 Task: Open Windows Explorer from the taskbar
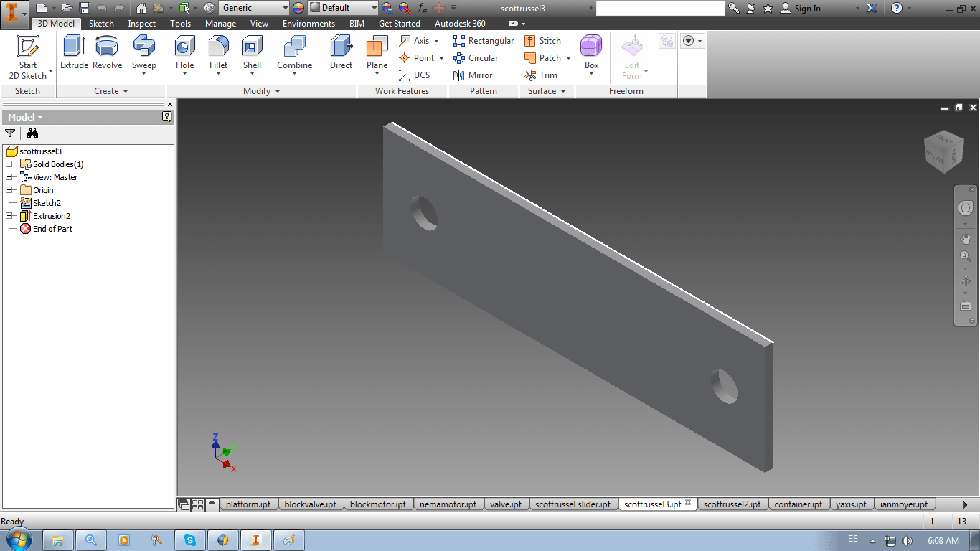[58, 540]
